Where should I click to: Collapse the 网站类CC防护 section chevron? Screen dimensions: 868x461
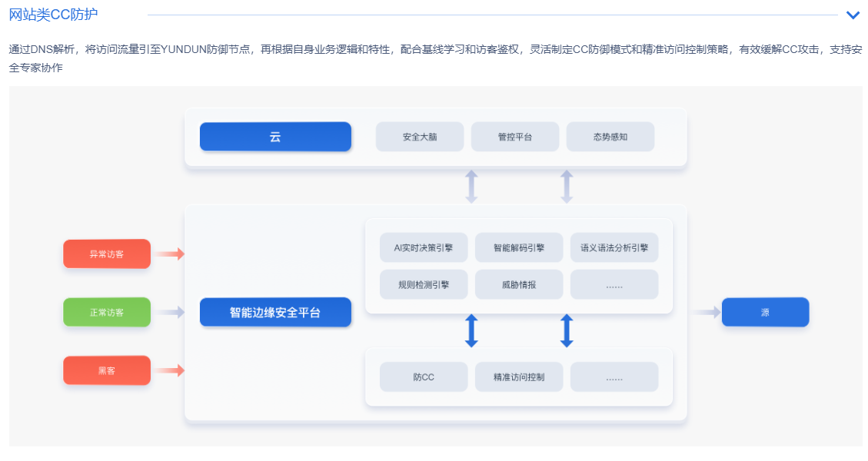(x=853, y=15)
